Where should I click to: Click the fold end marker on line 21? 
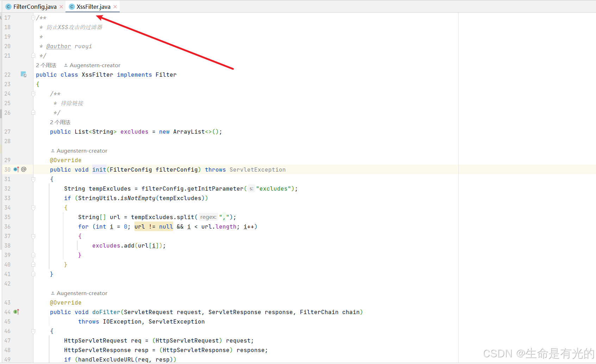coord(33,56)
